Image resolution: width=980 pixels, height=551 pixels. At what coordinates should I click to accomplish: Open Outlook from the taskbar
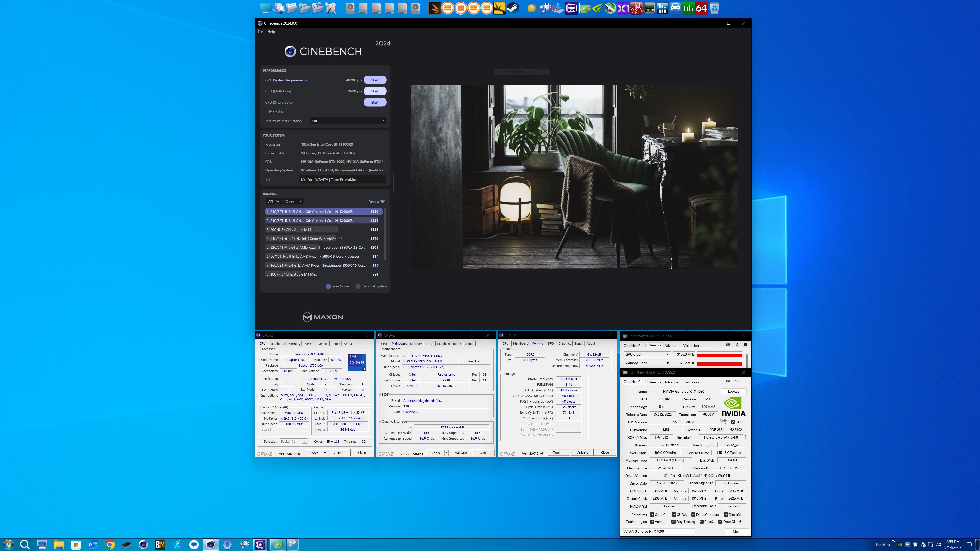(93, 545)
